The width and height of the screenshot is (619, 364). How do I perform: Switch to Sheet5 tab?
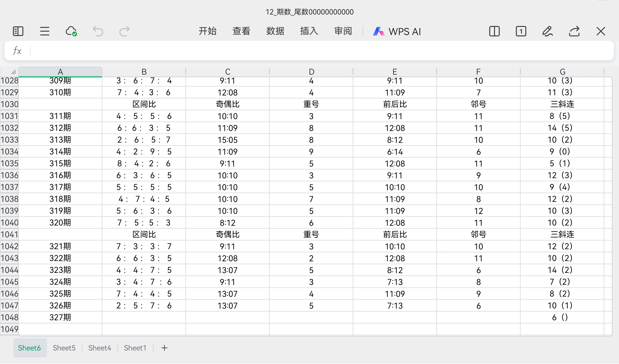pyautogui.click(x=64, y=348)
